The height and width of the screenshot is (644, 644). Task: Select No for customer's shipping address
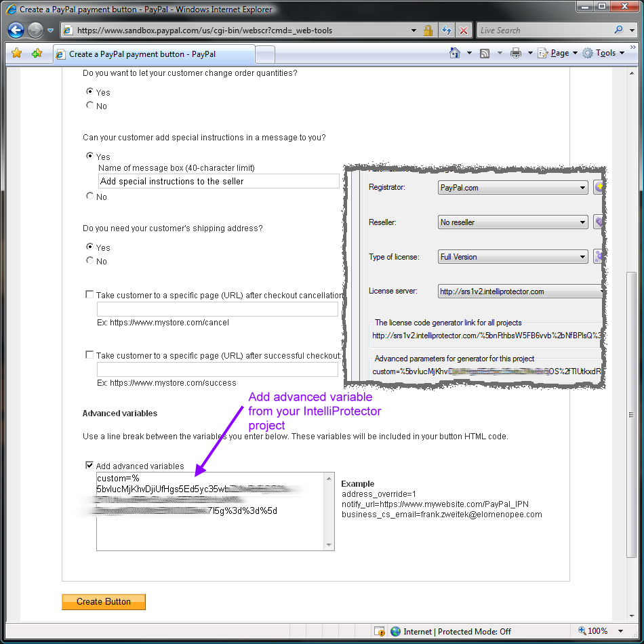(89, 260)
